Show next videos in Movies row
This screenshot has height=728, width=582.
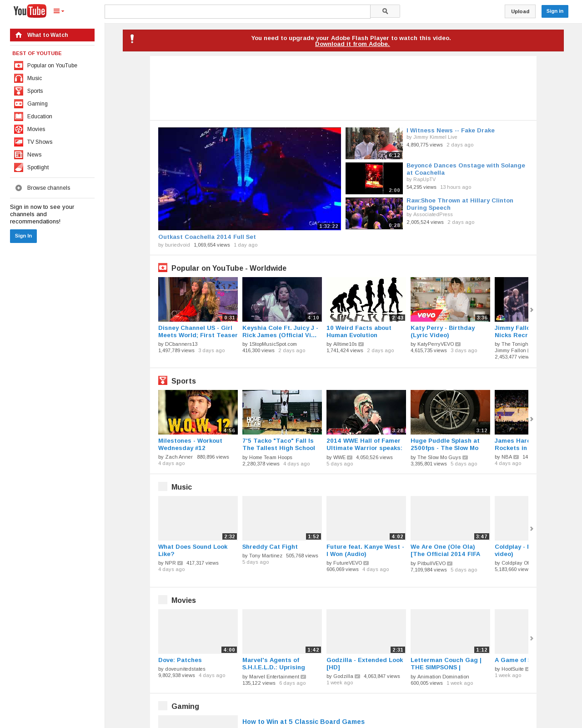(x=532, y=638)
